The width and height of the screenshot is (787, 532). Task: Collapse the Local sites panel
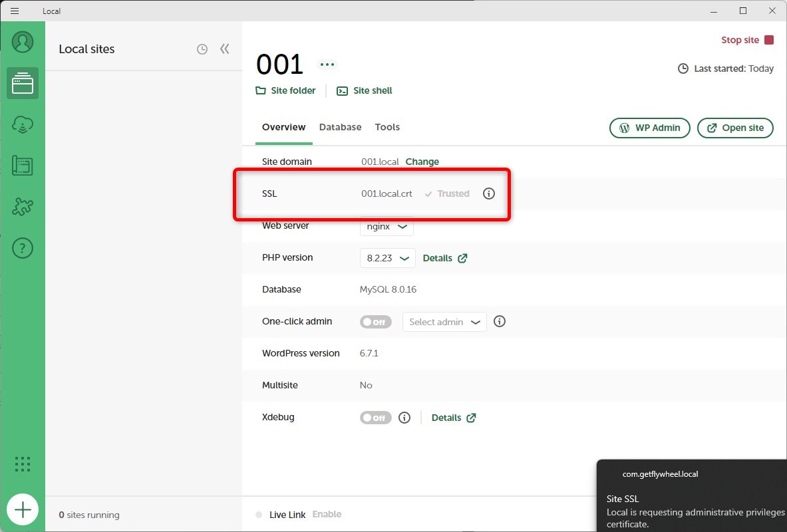click(224, 49)
